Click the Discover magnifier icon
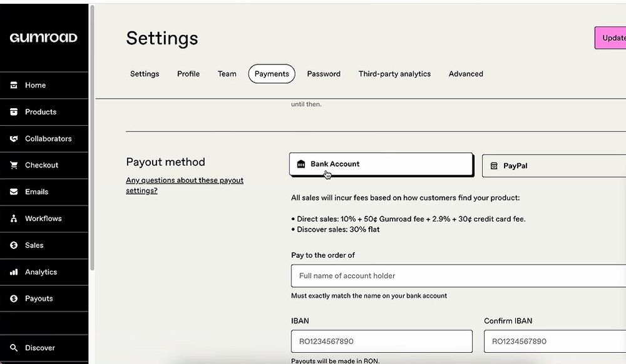Image resolution: width=626 pixels, height=364 pixels. pyautogui.click(x=14, y=348)
